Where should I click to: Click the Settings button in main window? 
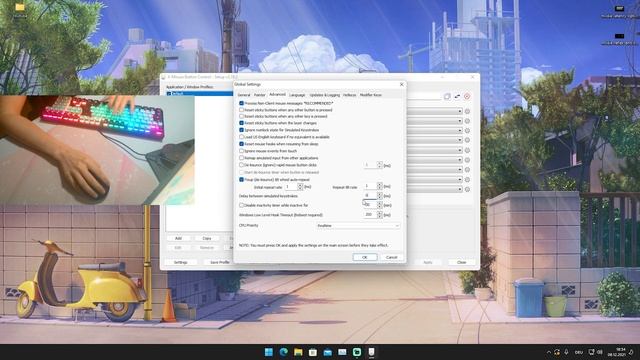pos(180,262)
